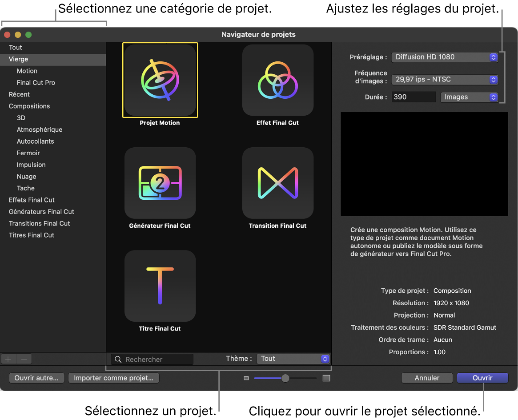518x420 pixels.
Task: Choose the Effet Final Cut icon
Action: pyautogui.click(x=278, y=80)
